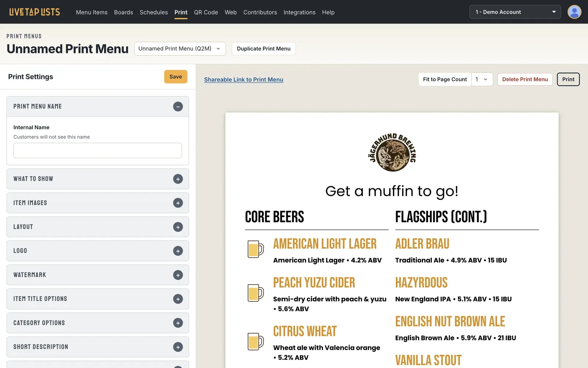Open the Boards nav item
This screenshot has width=588, height=368.
(x=123, y=12)
